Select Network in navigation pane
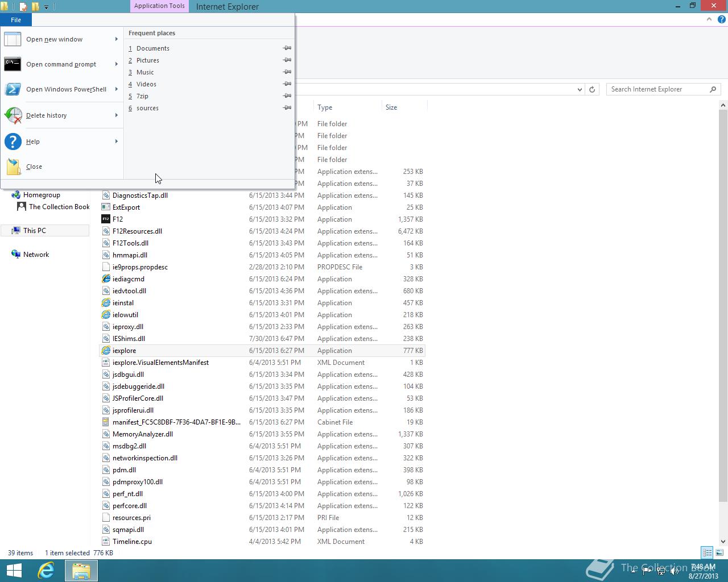This screenshot has height=582, width=728. 36,255
